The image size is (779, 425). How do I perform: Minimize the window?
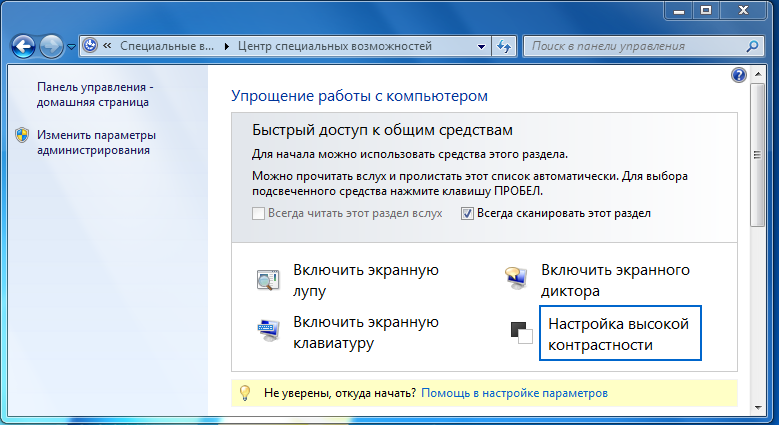click(x=679, y=10)
